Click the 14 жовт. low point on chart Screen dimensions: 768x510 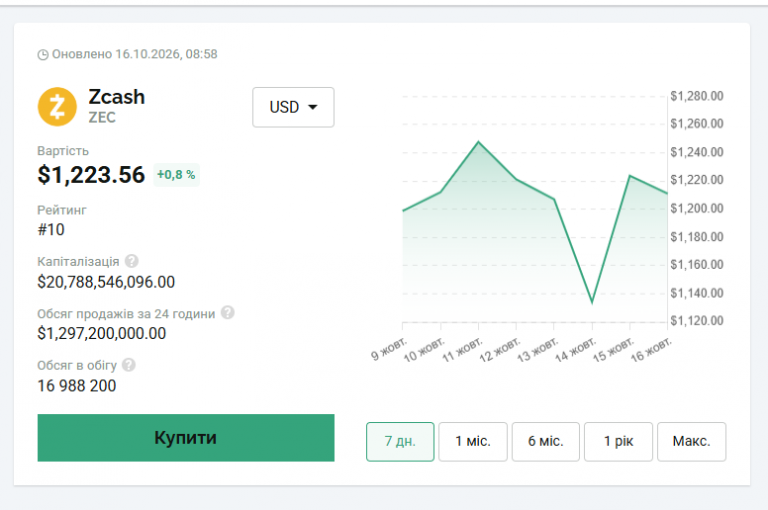click(592, 302)
